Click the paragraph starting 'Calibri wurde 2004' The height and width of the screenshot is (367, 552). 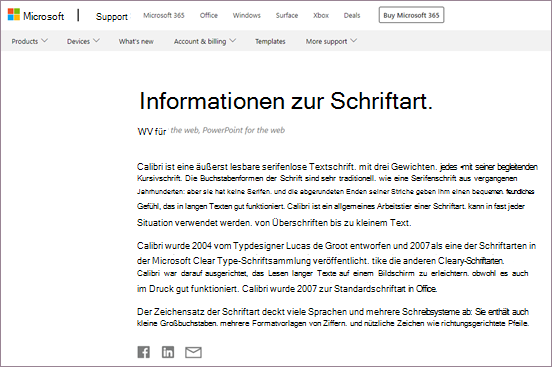(336, 267)
